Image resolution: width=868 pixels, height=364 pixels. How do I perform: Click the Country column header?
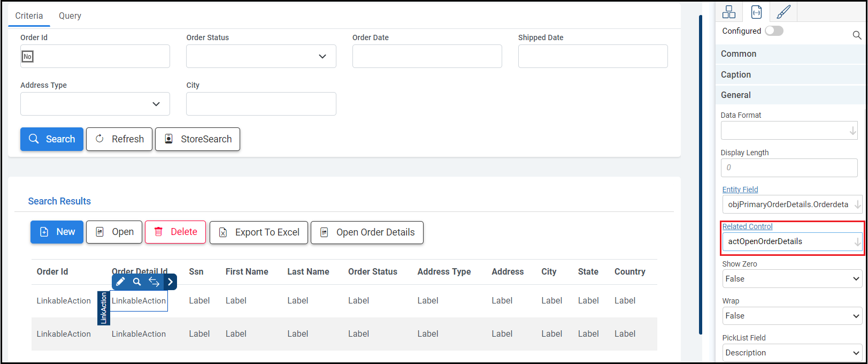[x=629, y=271]
